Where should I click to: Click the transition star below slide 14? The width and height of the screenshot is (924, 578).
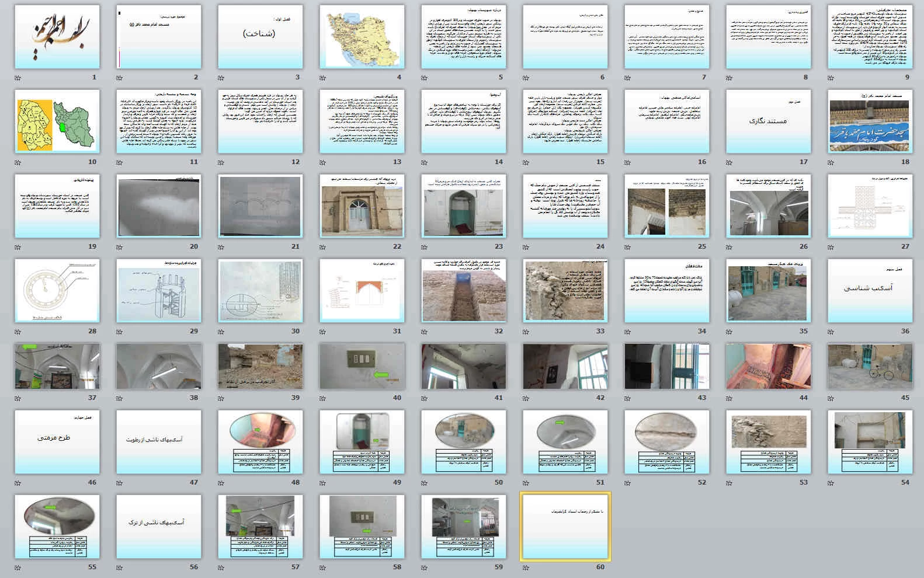point(425,162)
